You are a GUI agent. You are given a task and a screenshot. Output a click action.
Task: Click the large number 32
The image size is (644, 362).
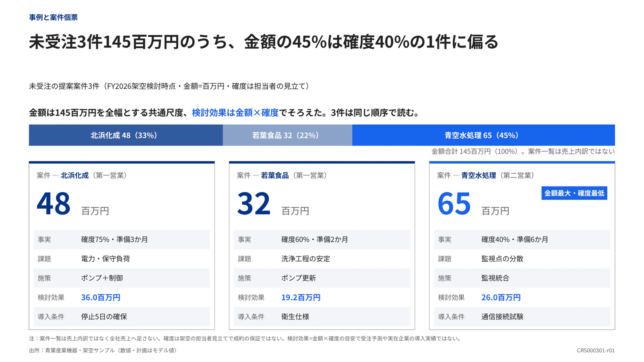pyautogui.click(x=254, y=204)
